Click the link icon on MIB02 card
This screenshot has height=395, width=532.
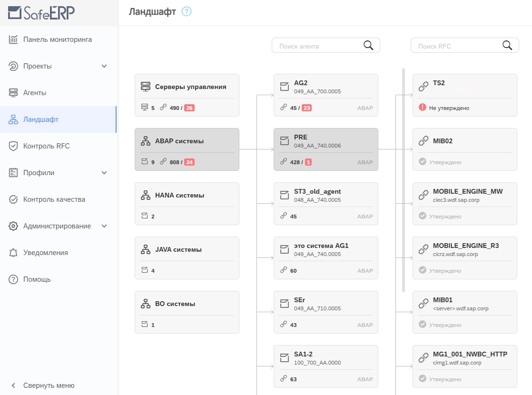tap(423, 141)
